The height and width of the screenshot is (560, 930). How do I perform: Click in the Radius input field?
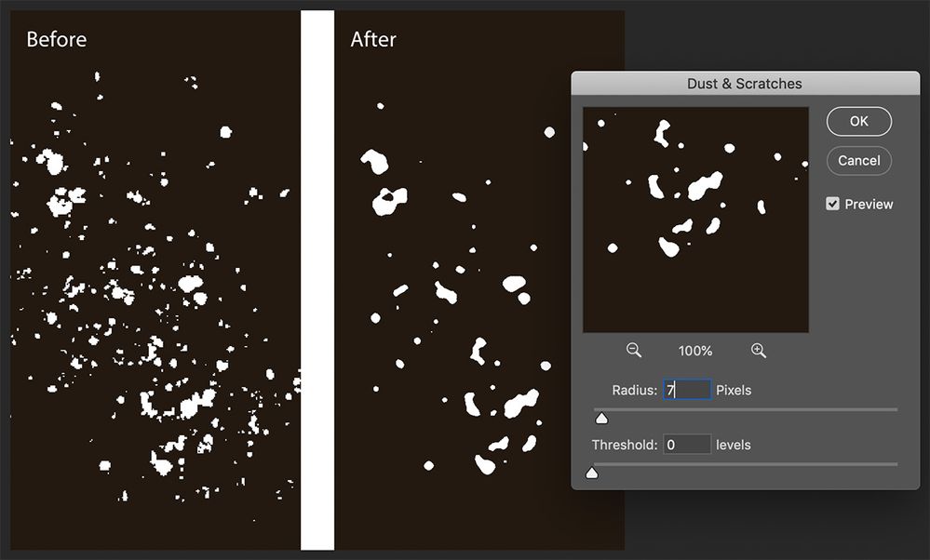[687, 390]
